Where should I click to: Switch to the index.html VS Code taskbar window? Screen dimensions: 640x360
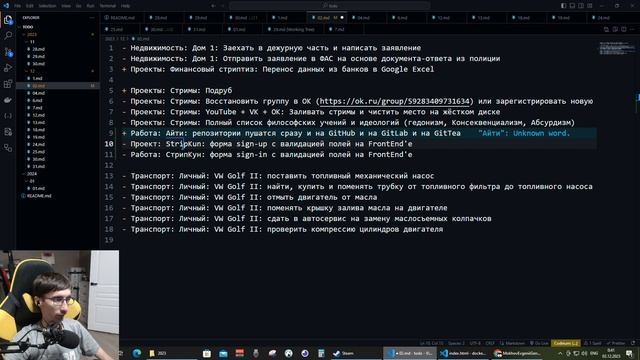click(x=463, y=353)
